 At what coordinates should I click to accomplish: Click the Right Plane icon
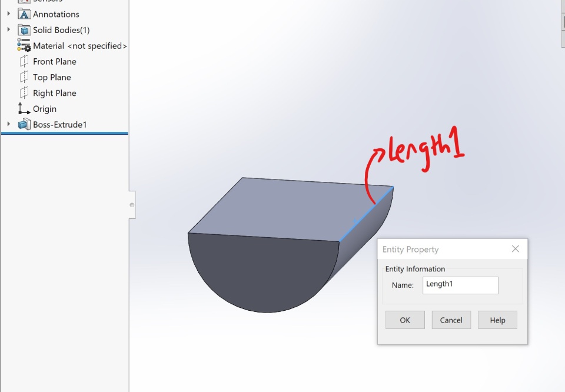pyautogui.click(x=24, y=93)
